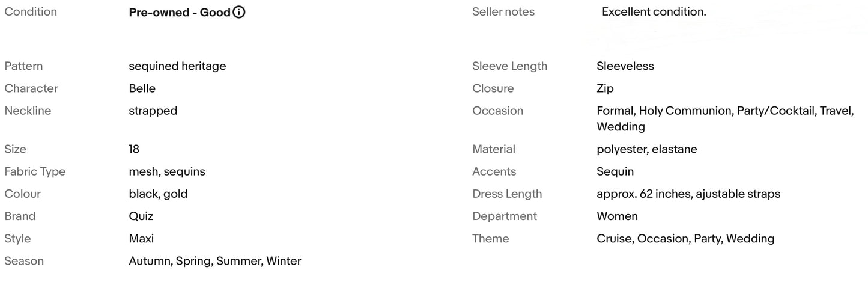Click the Character value Belle

point(142,88)
